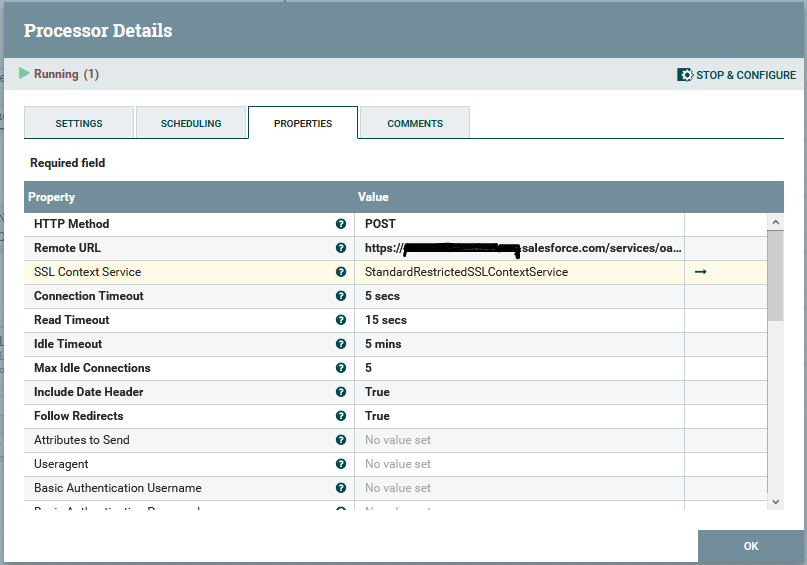Switch to the Scheduling tab
The height and width of the screenshot is (565, 807).
pyautogui.click(x=191, y=123)
